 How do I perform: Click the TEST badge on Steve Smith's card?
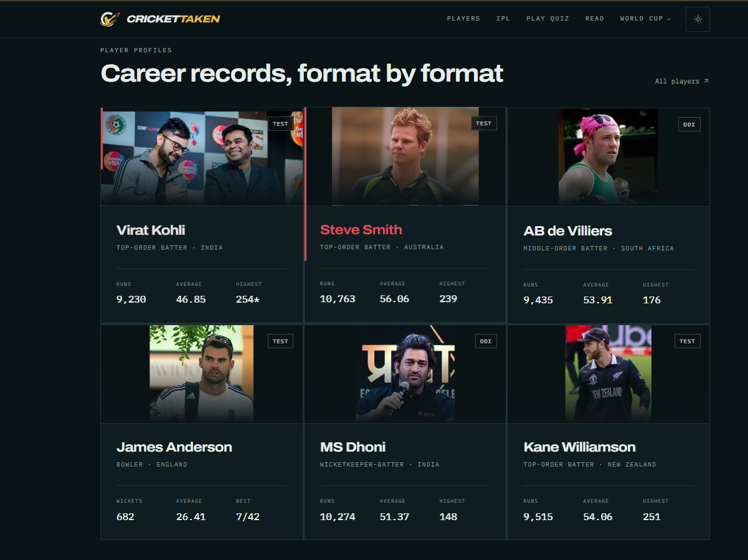(x=484, y=123)
